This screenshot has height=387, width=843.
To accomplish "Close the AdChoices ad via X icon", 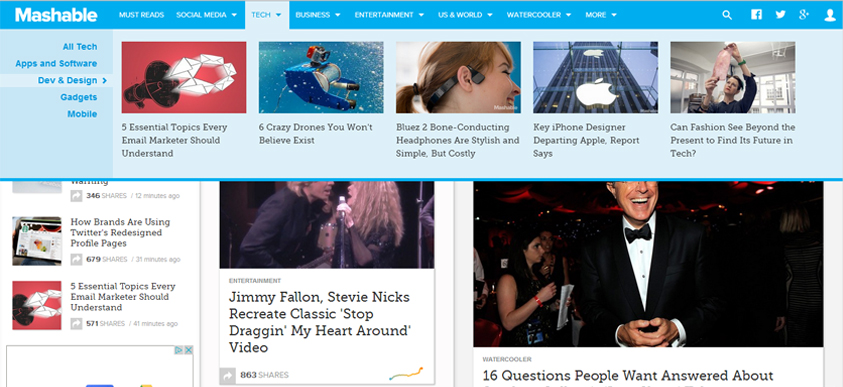I will click(x=189, y=350).
